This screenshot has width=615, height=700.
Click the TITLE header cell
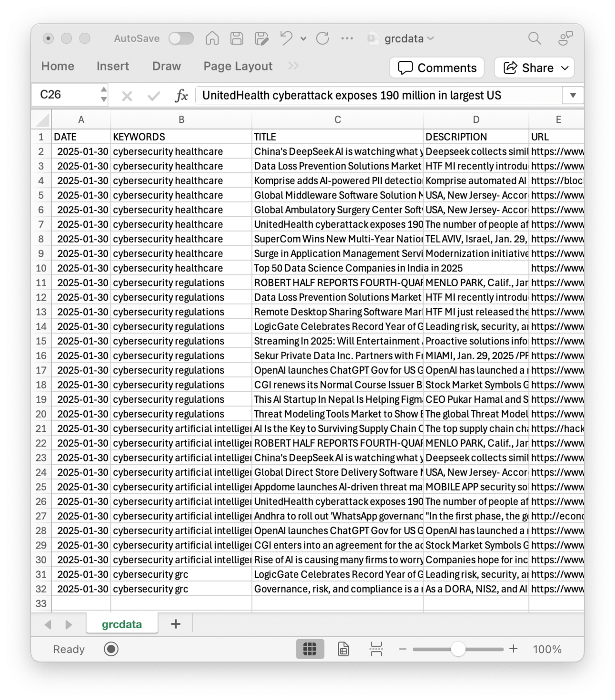click(337, 137)
